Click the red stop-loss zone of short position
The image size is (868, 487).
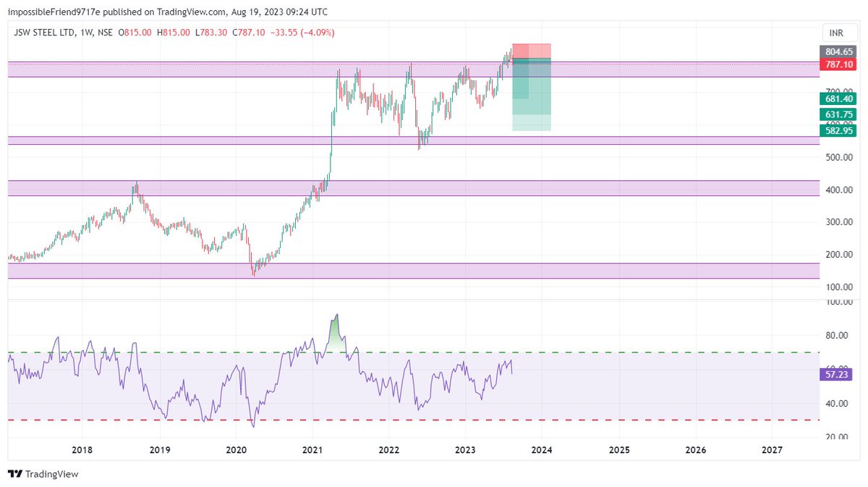532,51
